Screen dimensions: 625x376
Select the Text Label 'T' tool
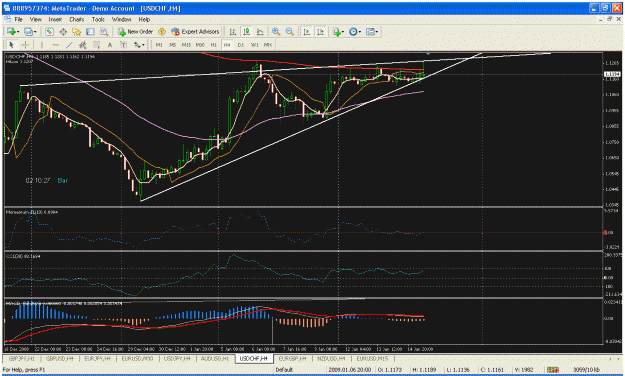click(124, 45)
